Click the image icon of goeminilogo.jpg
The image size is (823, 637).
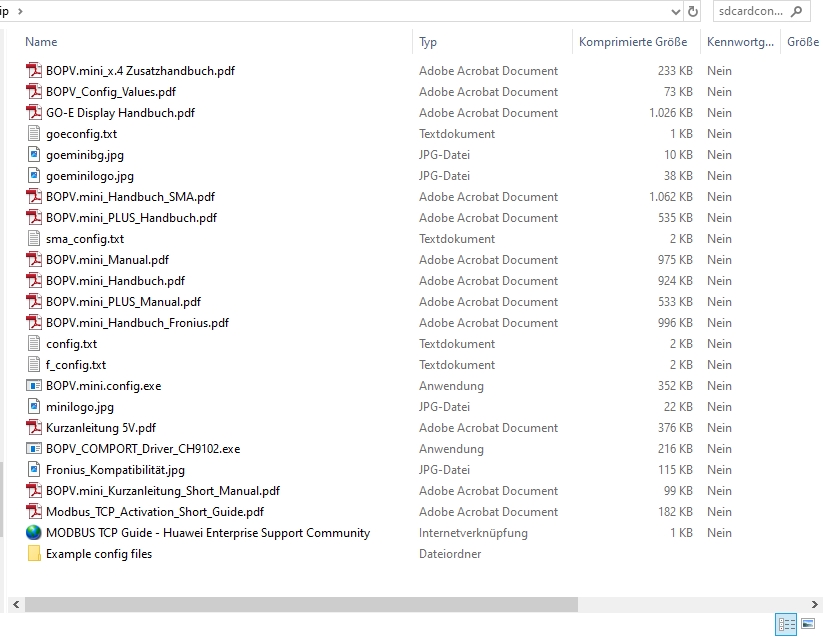pos(34,176)
